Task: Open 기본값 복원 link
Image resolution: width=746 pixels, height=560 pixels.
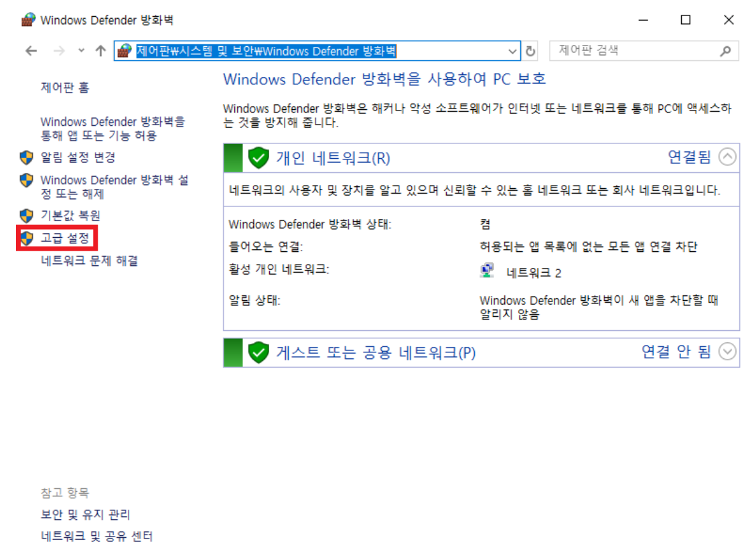Action: coord(70,216)
